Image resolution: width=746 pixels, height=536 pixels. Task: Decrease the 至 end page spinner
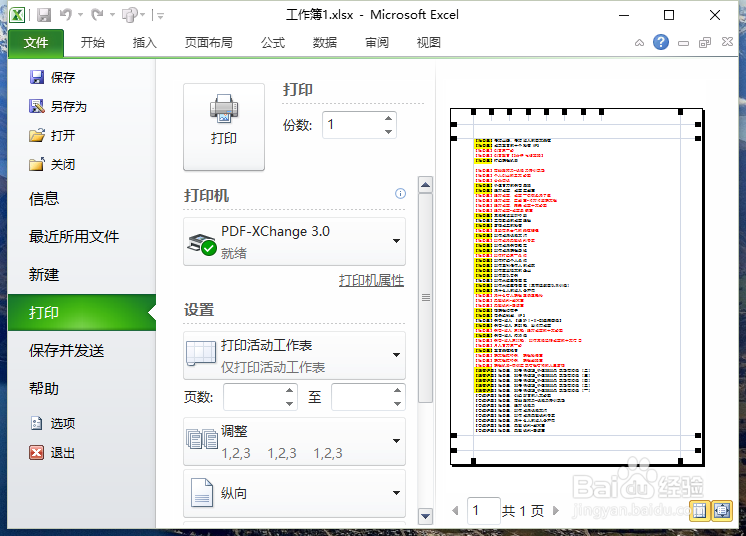click(x=398, y=404)
